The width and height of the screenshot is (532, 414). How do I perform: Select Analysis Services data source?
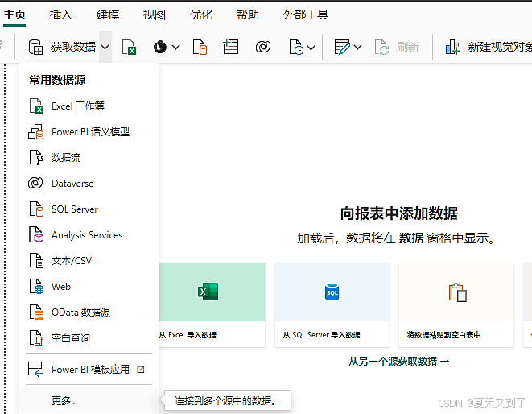tap(89, 235)
